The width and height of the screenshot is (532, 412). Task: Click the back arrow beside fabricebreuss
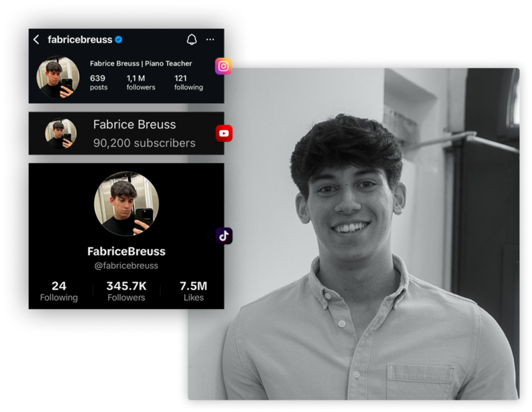point(36,39)
